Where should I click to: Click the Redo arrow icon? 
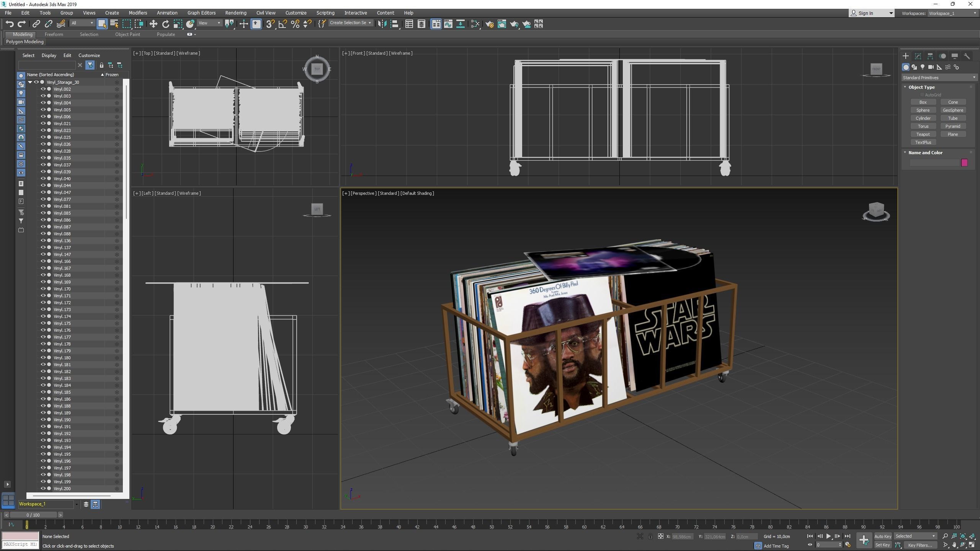point(22,24)
